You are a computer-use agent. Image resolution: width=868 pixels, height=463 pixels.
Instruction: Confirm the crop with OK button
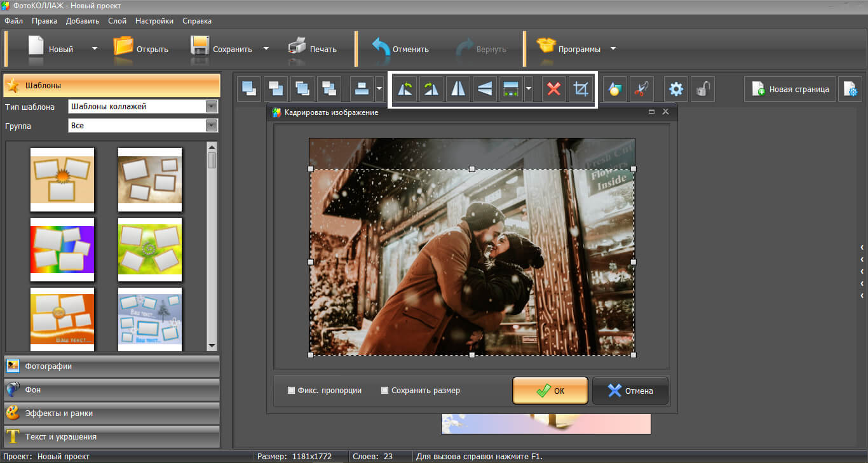[x=550, y=391]
